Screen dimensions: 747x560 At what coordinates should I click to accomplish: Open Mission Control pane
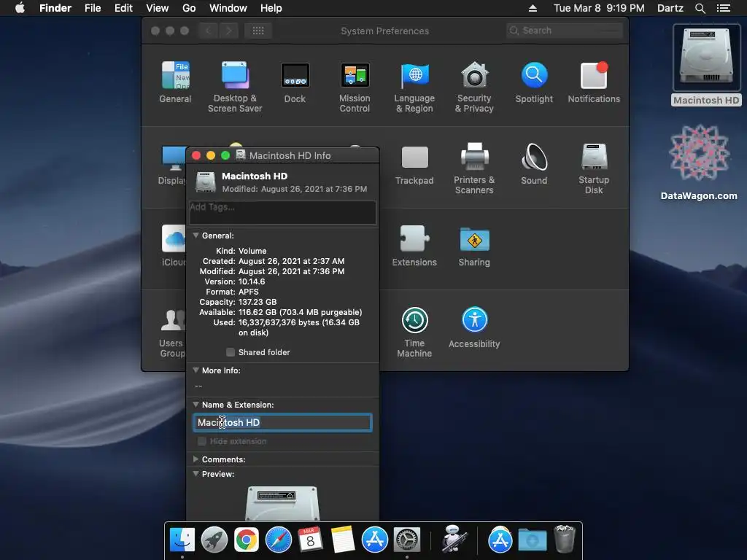point(355,87)
